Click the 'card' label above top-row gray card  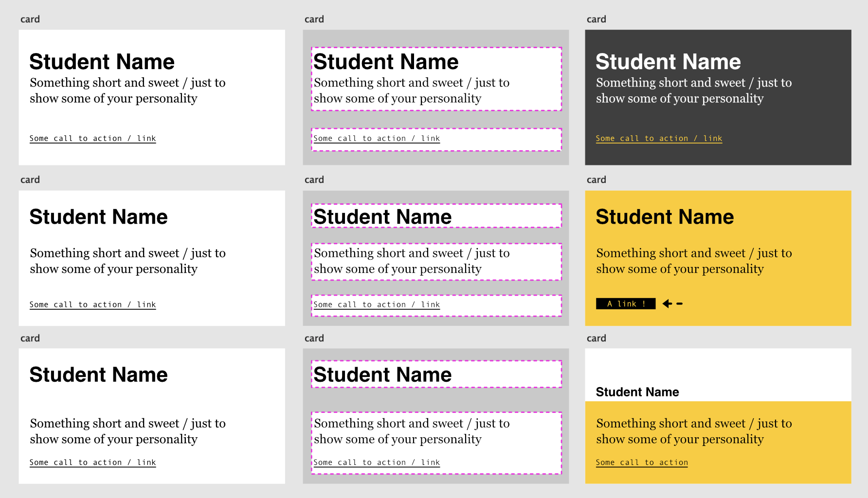[x=314, y=19]
